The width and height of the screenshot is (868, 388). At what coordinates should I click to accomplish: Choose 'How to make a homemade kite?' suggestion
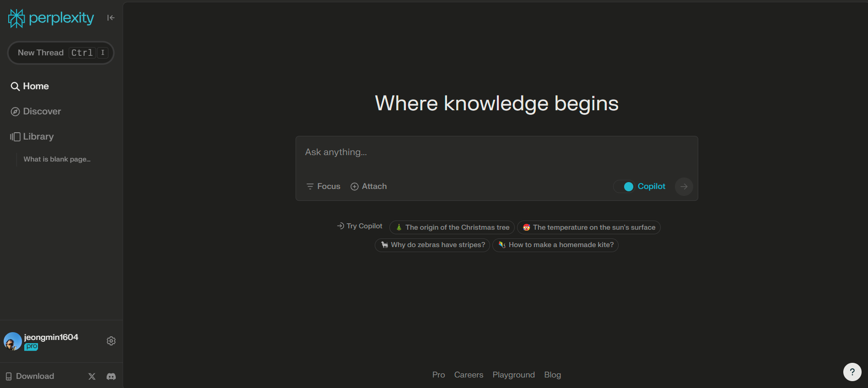(x=555, y=245)
